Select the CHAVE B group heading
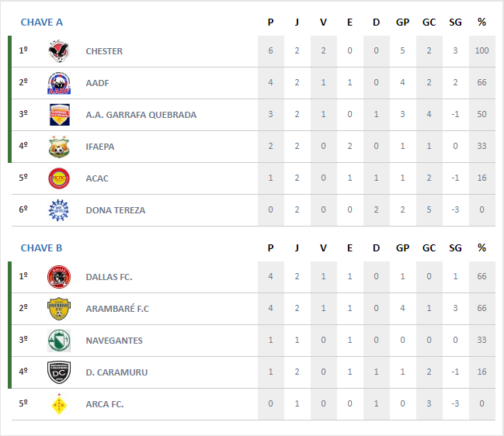 point(41,247)
